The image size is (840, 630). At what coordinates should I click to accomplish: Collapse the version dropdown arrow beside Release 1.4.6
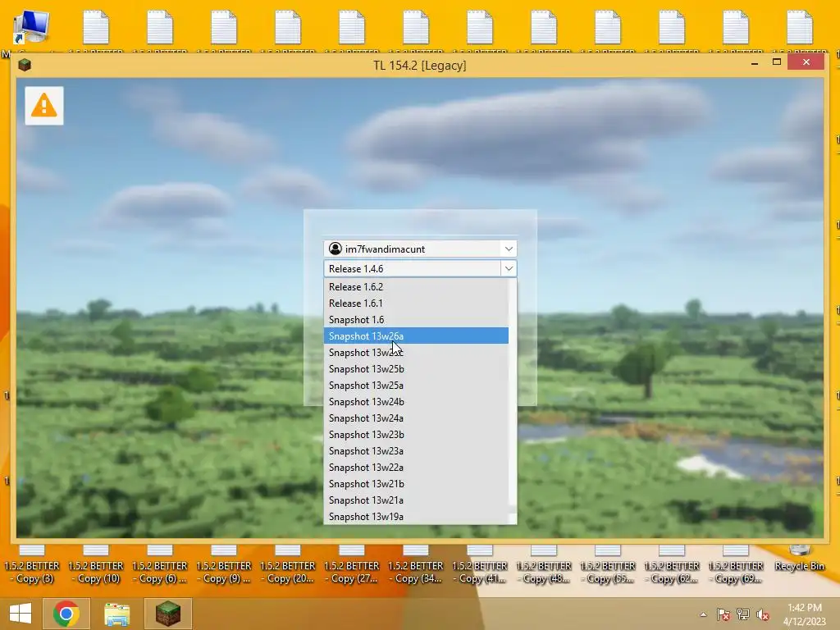tap(509, 268)
